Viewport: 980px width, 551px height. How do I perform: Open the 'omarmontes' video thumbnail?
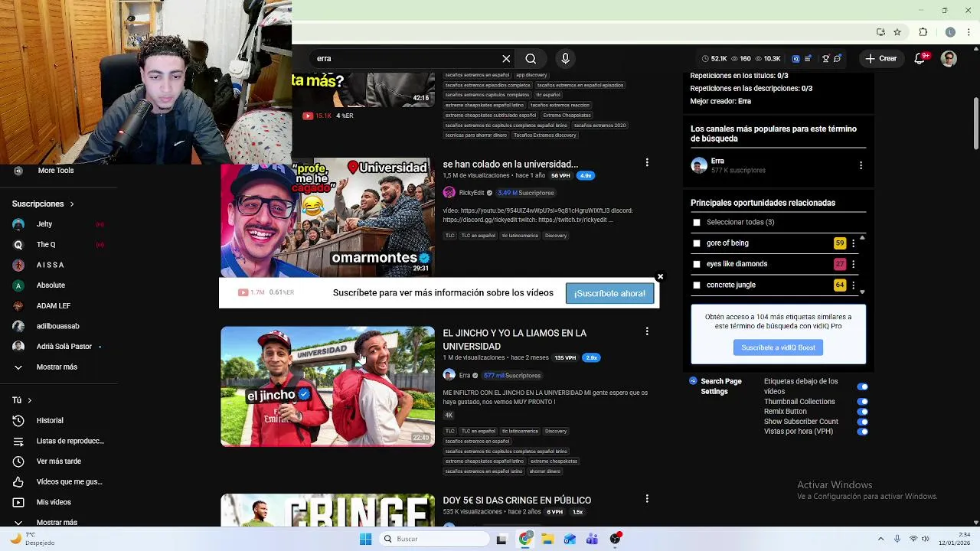click(x=328, y=217)
